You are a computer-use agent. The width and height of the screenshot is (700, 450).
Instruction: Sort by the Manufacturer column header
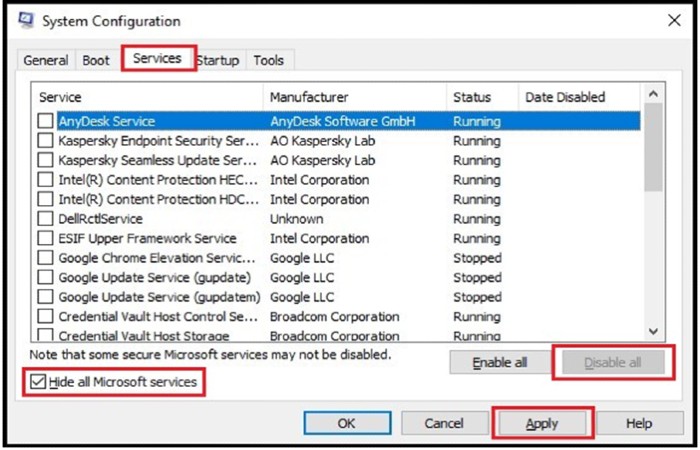point(355,97)
